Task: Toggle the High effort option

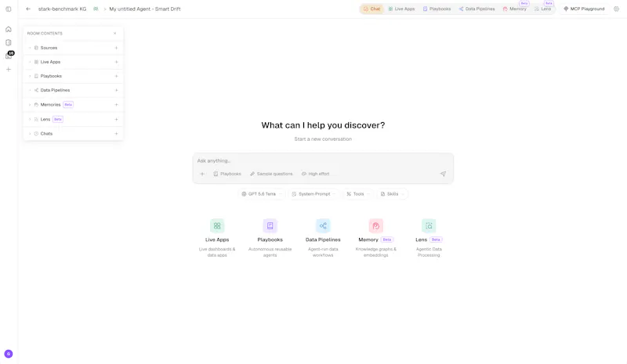Action: tap(316, 174)
